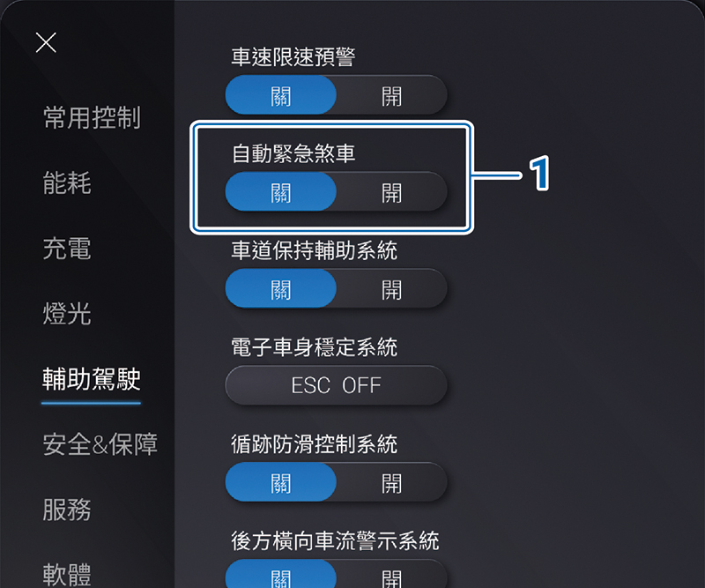Turn 車速限速預警 to 開

tap(391, 94)
